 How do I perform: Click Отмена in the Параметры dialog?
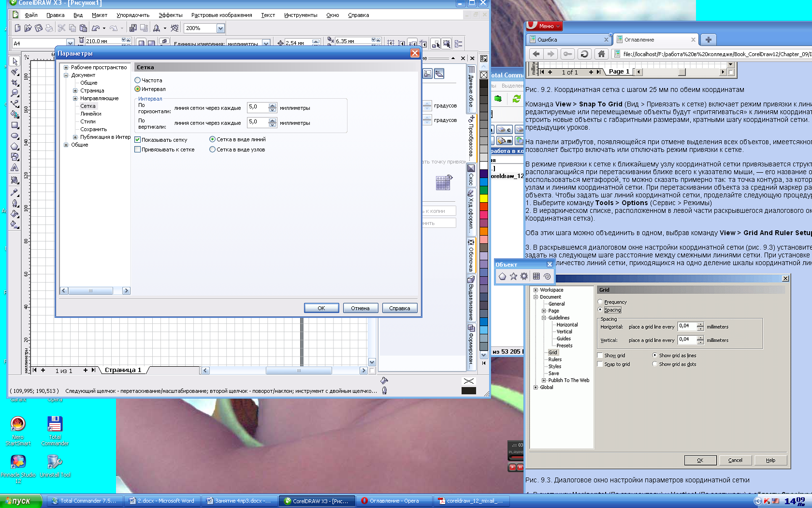[361, 308]
